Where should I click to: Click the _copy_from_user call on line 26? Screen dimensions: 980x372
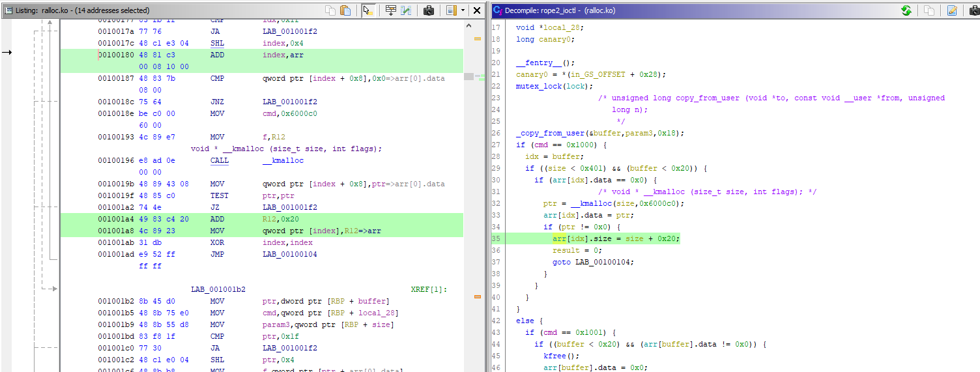tap(600, 133)
